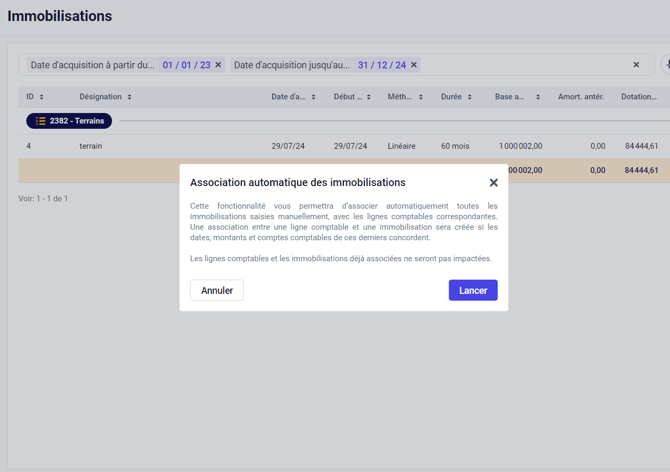The image size is (670, 472).
Task: Sort by Date d'acquisition column
Action: 313,97
